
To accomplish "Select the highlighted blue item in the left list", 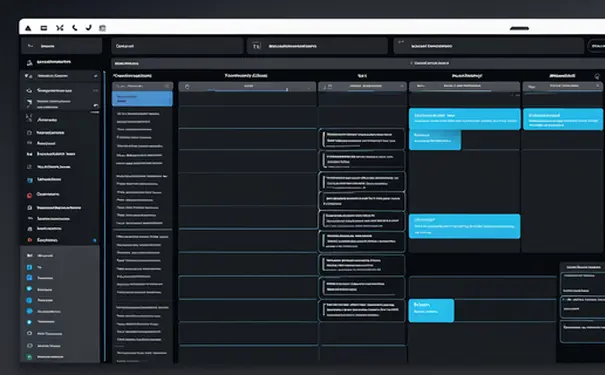I will click(142, 99).
